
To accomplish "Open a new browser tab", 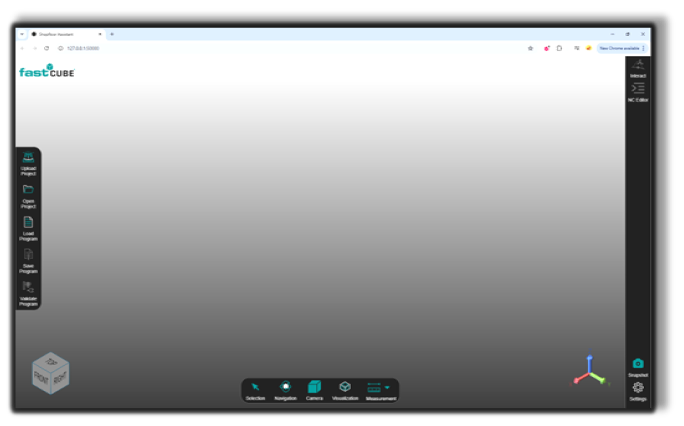I will click(x=112, y=34).
